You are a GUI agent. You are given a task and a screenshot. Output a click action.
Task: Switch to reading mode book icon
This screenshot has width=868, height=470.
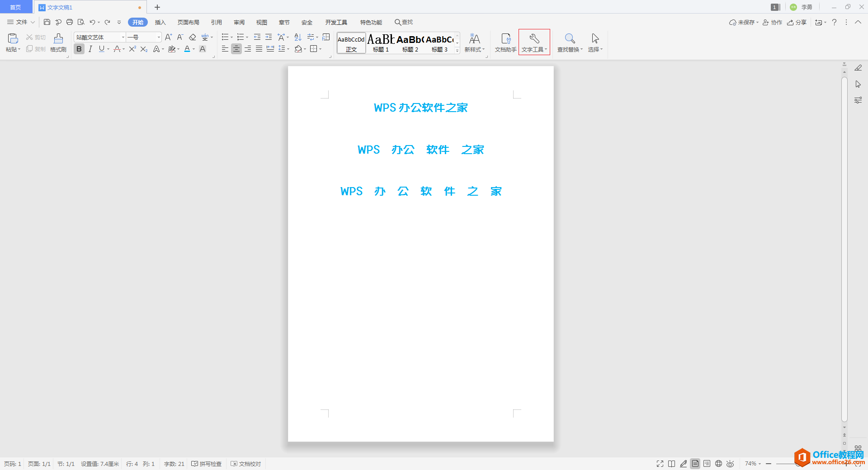pos(672,464)
